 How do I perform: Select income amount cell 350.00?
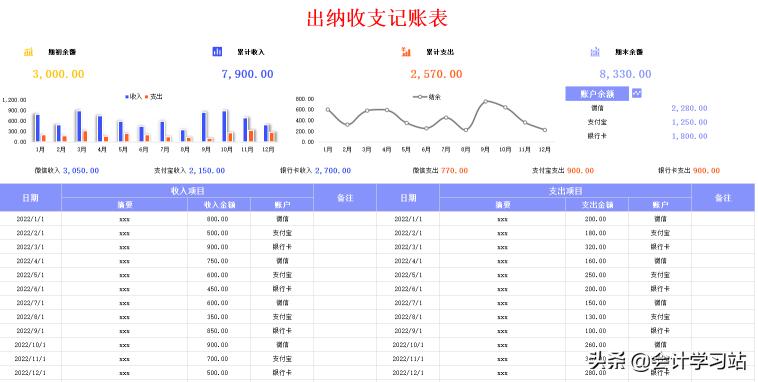pos(218,317)
